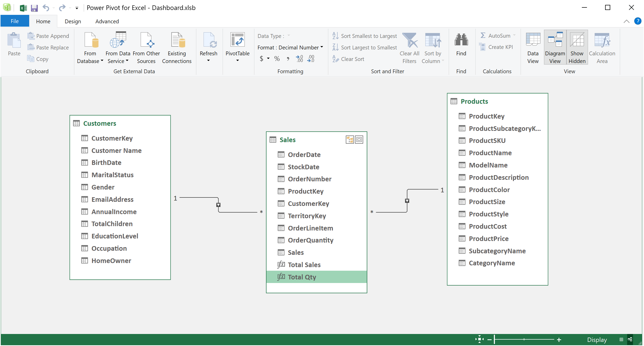This screenshot has height=346, width=644.
Task: Switch to Data View
Action: pos(533,47)
